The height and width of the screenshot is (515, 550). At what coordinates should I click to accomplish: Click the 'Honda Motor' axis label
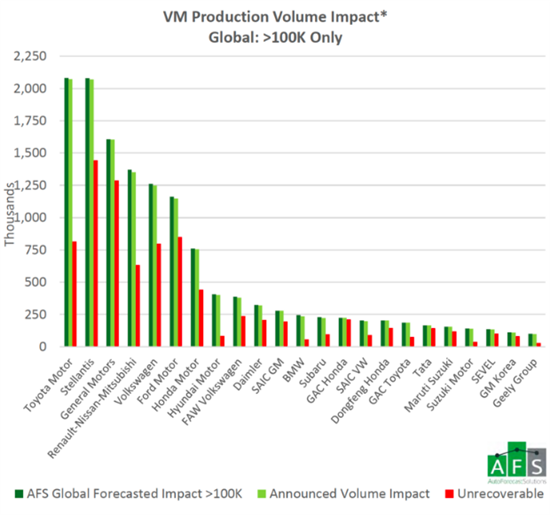pos(175,384)
